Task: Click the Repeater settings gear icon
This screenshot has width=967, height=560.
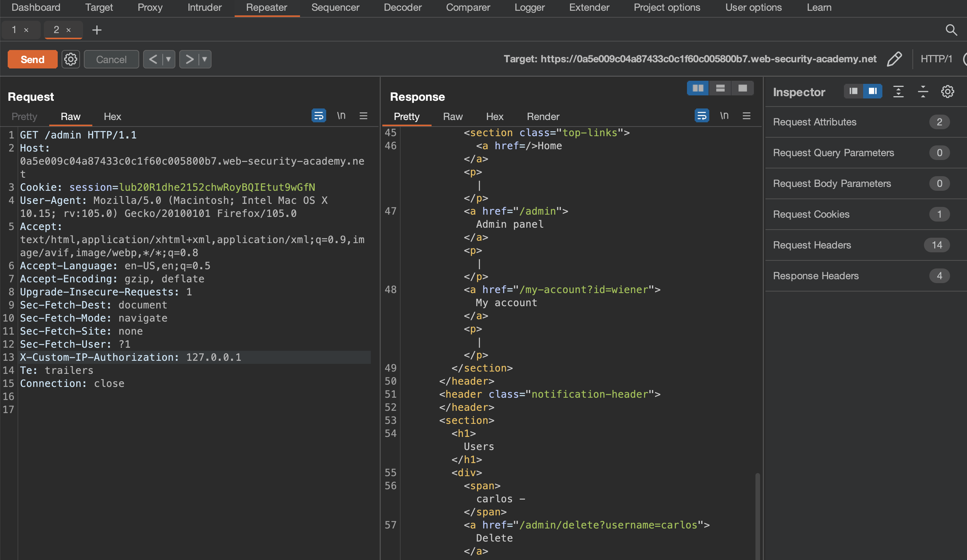Action: [x=70, y=59]
